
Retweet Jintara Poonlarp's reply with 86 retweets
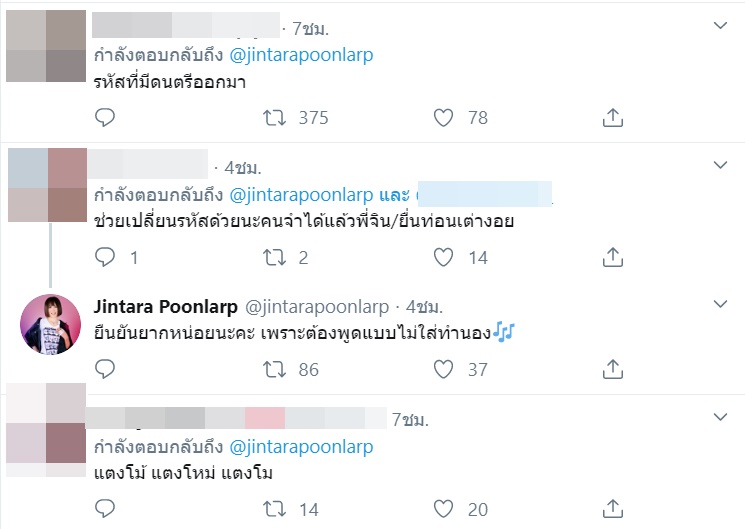(x=272, y=370)
